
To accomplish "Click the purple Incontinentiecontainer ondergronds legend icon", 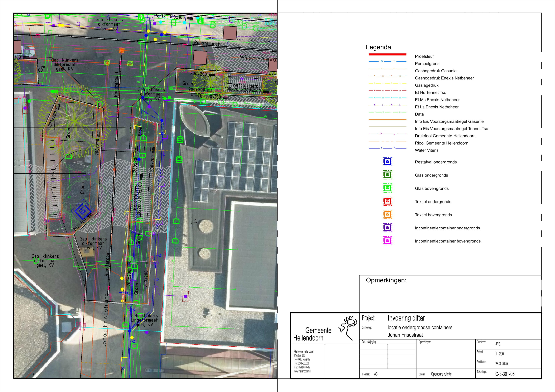I will pos(387,228).
